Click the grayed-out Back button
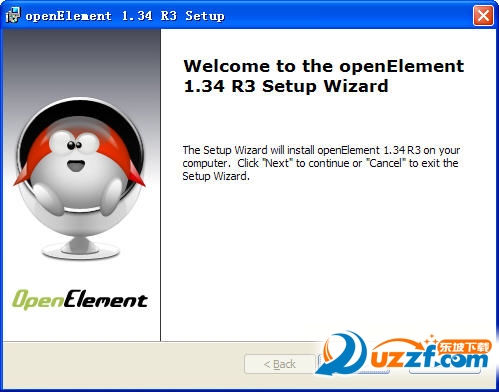Viewport: 499px width, 392px height. 280,364
